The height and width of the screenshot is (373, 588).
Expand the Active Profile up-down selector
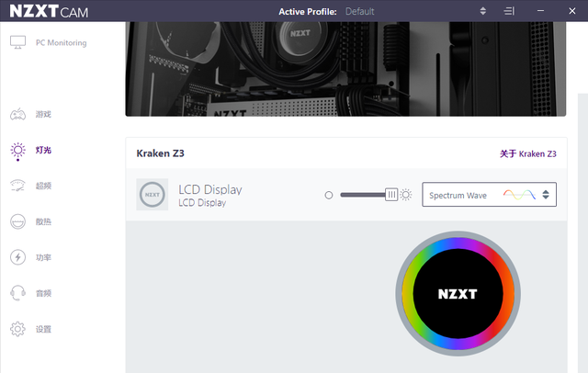click(x=483, y=11)
